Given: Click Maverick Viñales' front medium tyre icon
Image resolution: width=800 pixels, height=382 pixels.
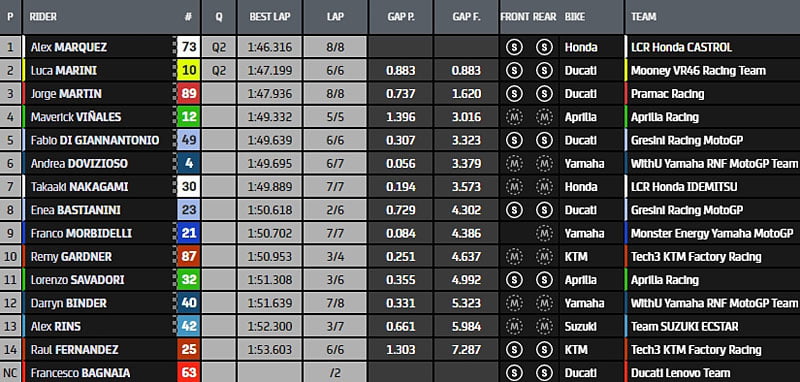Looking at the screenshot, I should 514,117.
